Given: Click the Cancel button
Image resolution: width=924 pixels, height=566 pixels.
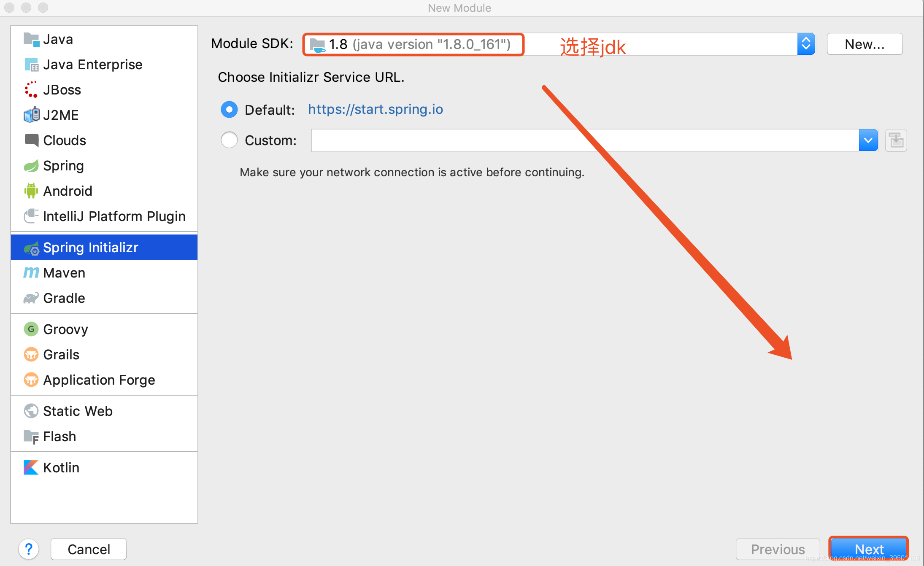Looking at the screenshot, I should tap(89, 549).
